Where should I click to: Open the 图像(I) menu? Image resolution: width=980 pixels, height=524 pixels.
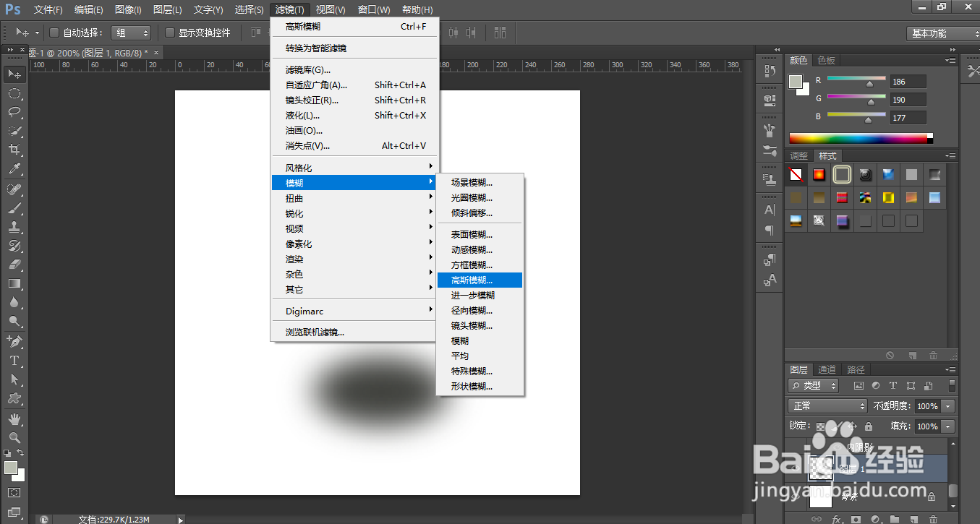click(128, 9)
